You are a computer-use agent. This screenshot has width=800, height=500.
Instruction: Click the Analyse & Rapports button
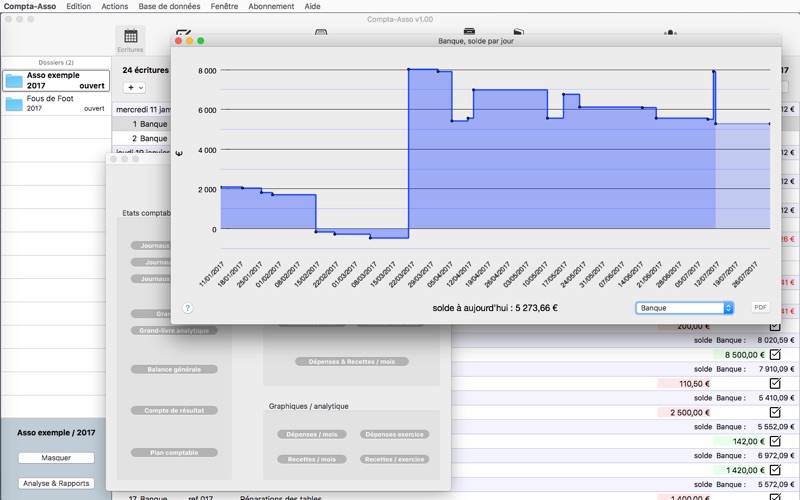56,483
